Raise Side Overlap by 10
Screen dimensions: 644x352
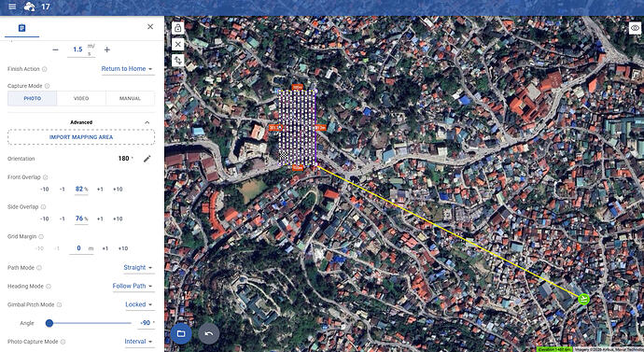point(118,218)
